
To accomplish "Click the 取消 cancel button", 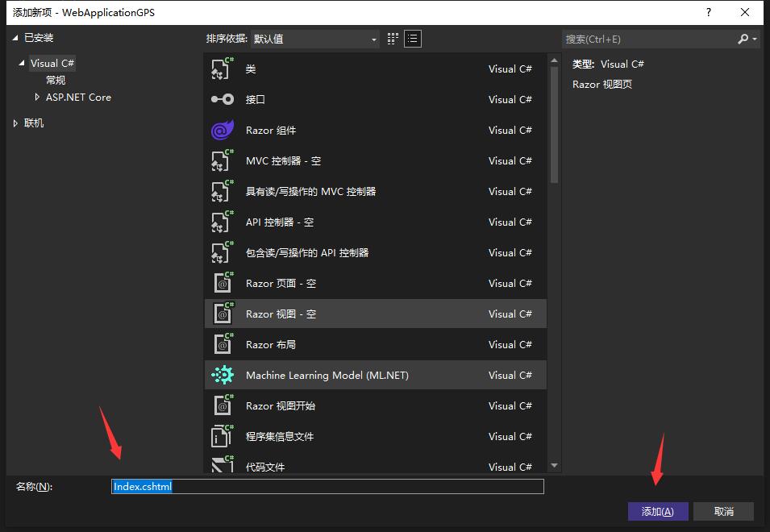I will 723,511.
